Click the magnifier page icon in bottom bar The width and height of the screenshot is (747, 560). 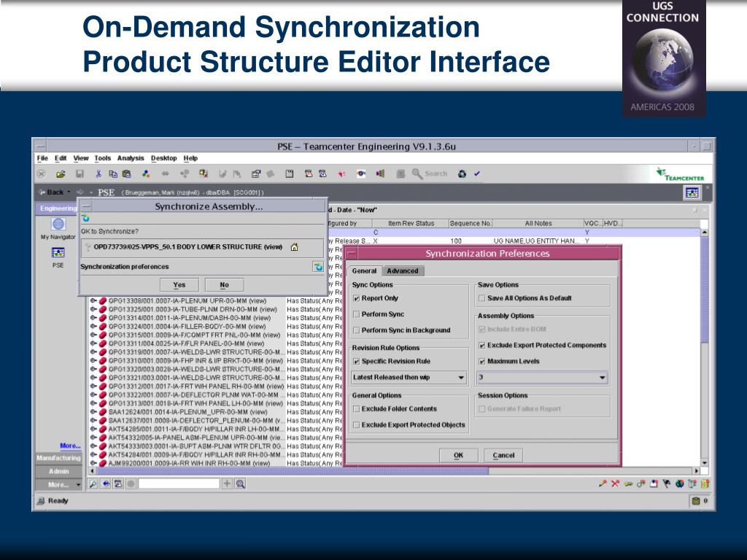241,484
